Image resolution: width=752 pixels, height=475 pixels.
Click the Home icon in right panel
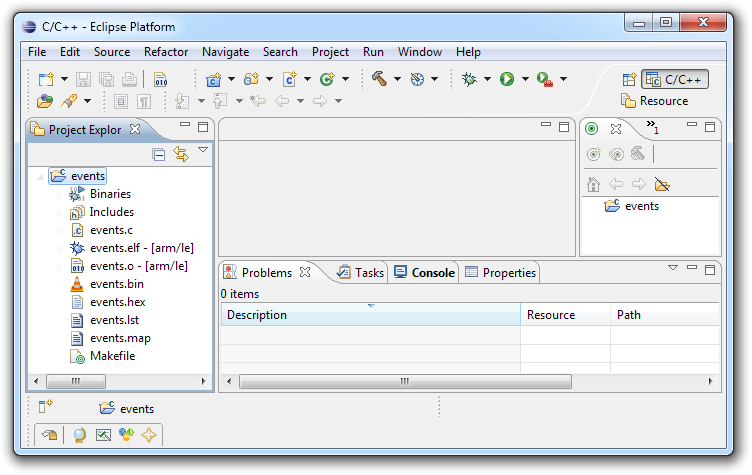click(594, 184)
